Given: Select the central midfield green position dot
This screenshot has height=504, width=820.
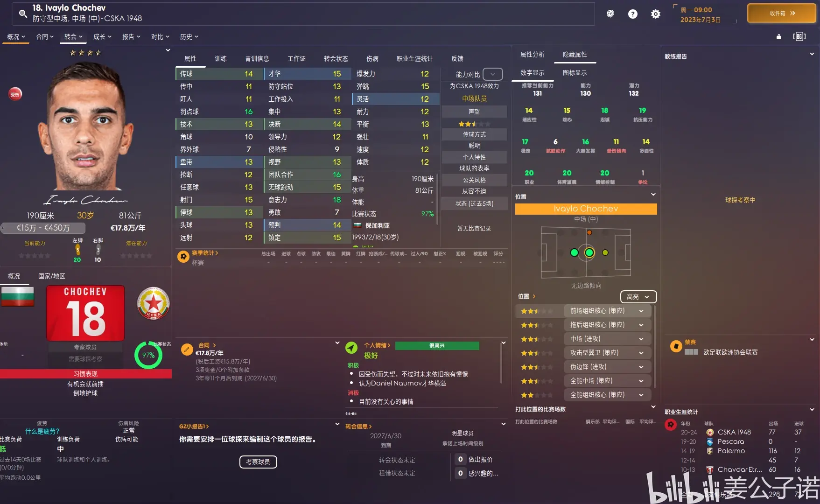Looking at the screenshot, I should [x=589, y=252].
